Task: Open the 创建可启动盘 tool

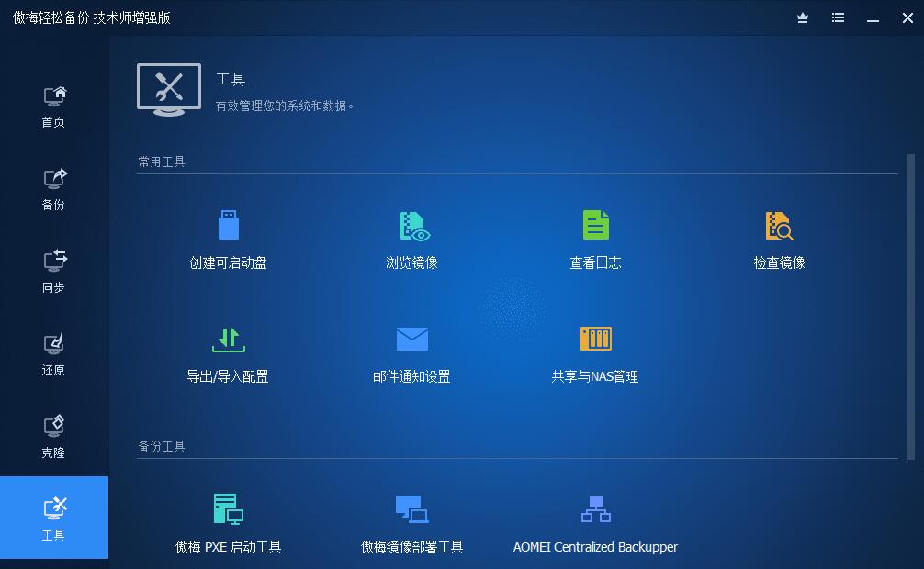Action: click(227, 239)
